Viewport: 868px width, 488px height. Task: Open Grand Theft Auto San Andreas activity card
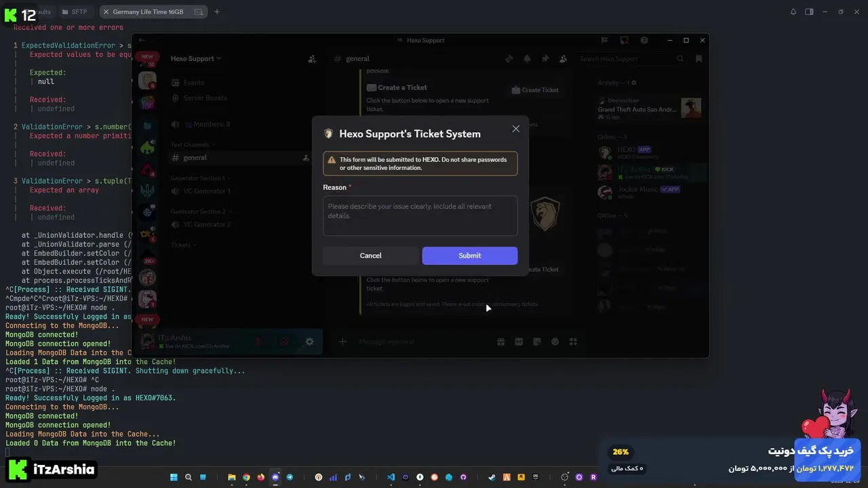pyautogui.click(x=649, y=108)
